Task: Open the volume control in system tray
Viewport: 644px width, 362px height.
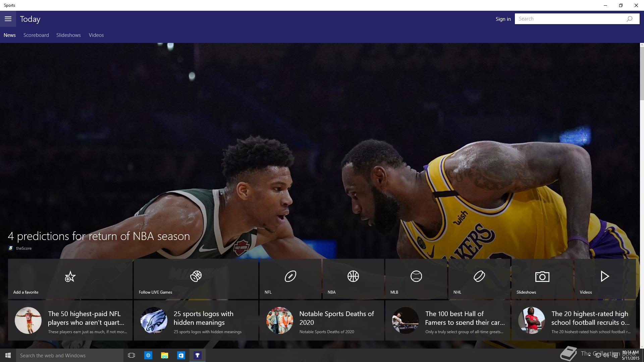Action: [x=606, y=356]
